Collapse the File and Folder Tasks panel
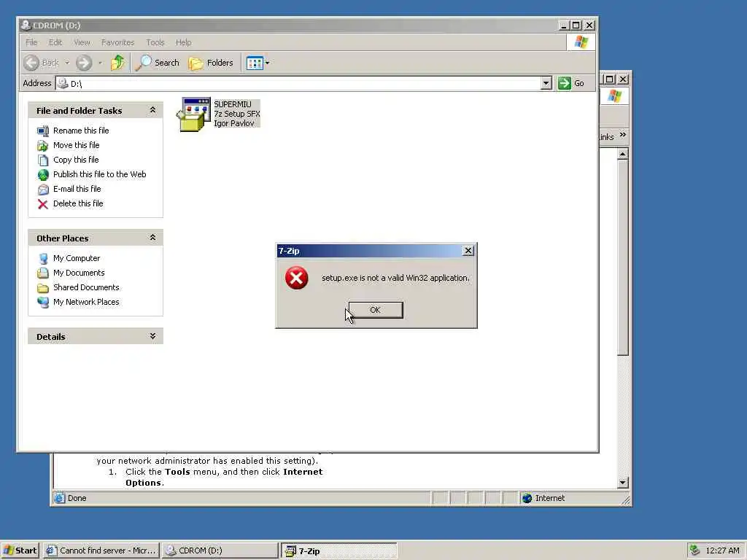The image size is (747, 560). (152, 110)
